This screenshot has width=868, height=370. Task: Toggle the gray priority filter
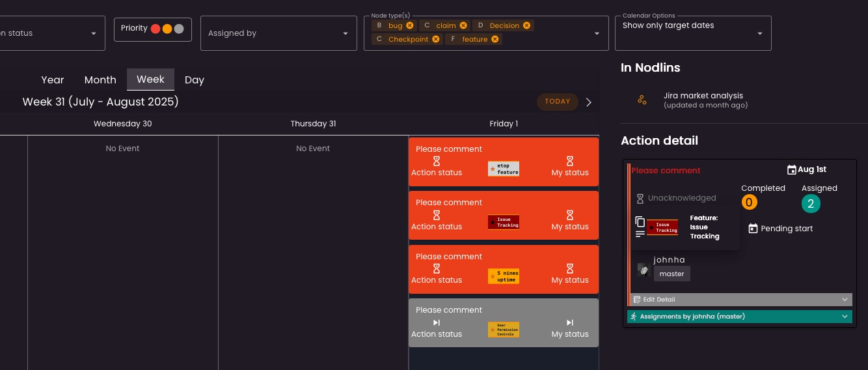(179, 29)
